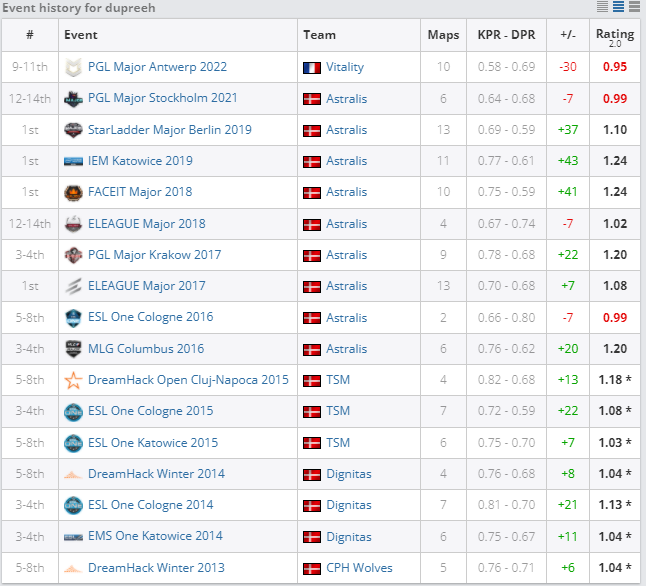Viewport: 646px width, 586px height.
Task: Click the ESL One Cologne 2016 logo
Action: [x=73, y=318]
